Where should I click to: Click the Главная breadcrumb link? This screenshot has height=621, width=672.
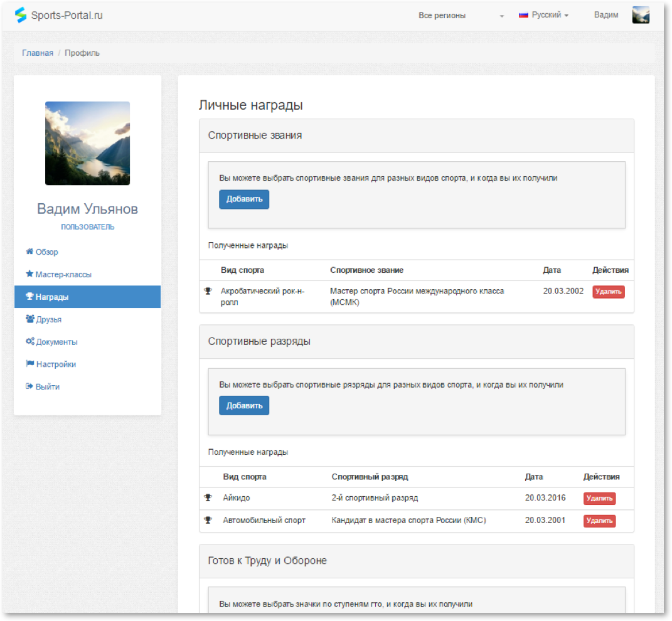click(x=38, y=53)
